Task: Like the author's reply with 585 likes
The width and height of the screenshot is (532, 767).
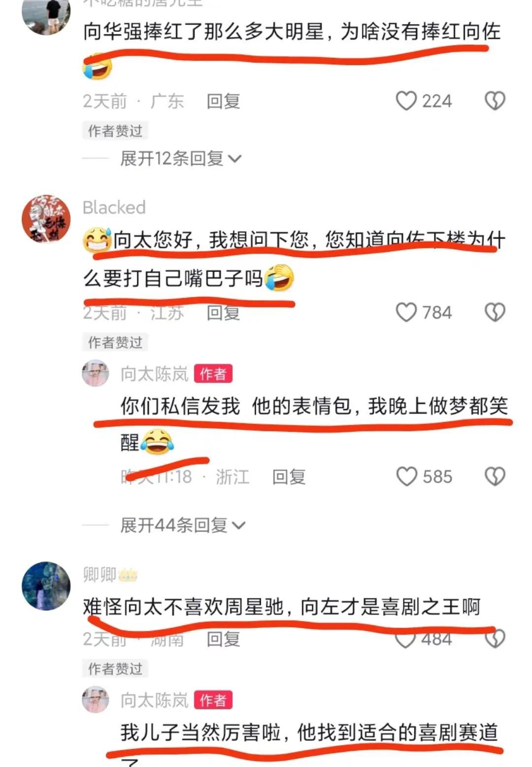Action: [x=407, y=477]
